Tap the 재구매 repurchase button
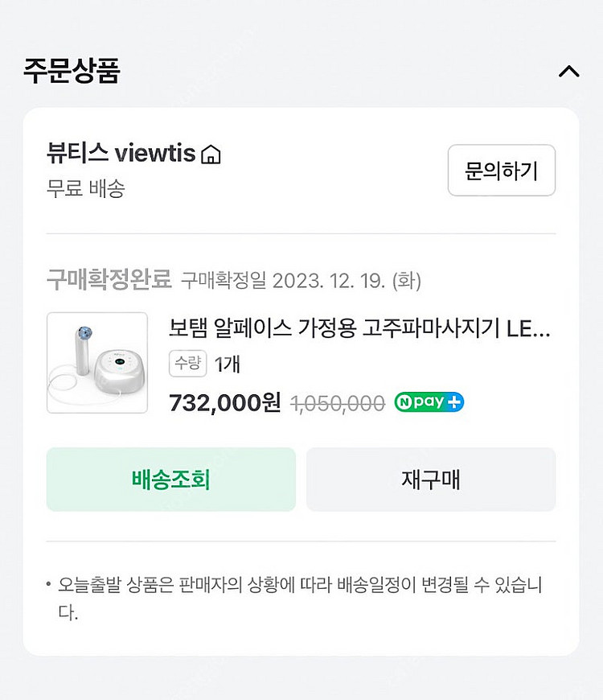The height and width of the screenshot is (700, 603). point(431,480)
